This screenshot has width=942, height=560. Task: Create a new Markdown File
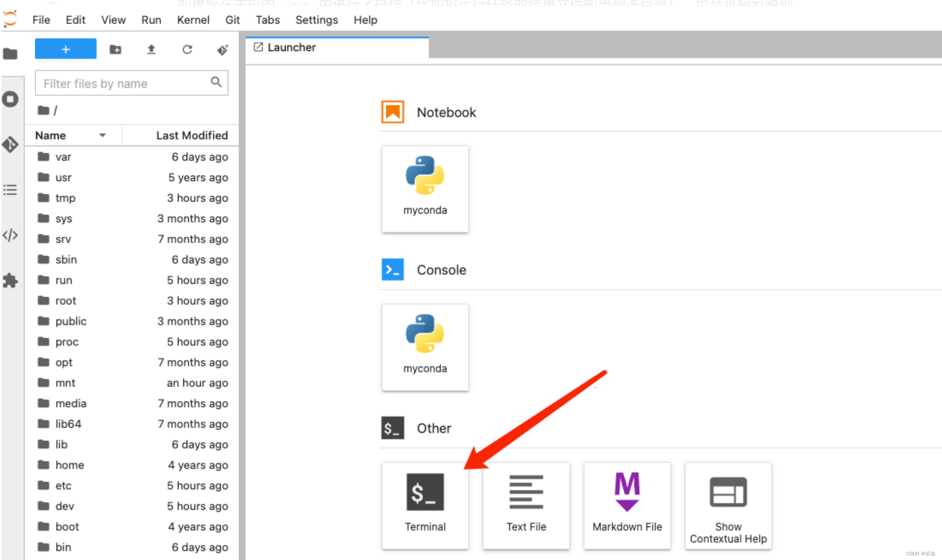click(x=627, y=504)
